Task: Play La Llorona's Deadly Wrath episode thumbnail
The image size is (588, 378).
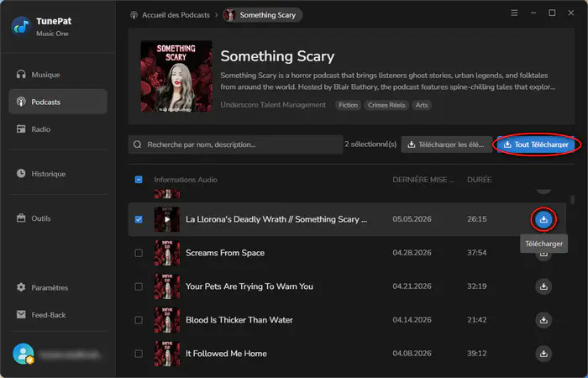Action: coord(167,219)
